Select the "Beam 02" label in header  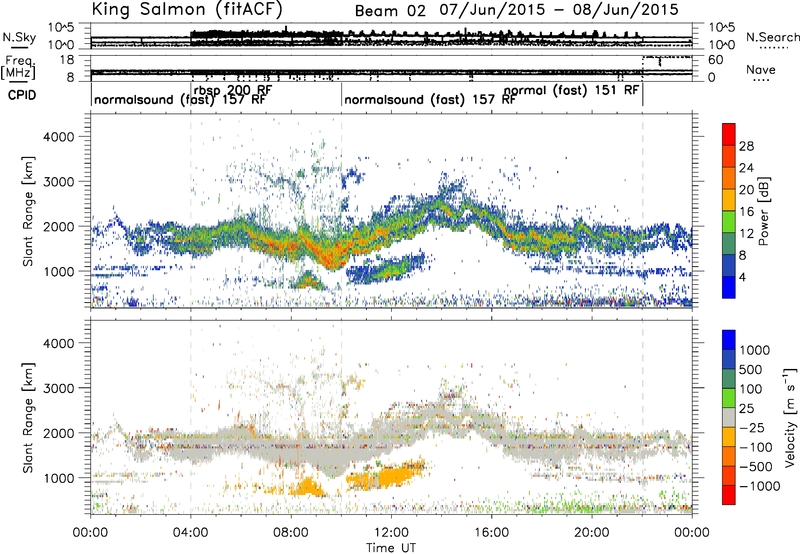click(x=390, y=11)
